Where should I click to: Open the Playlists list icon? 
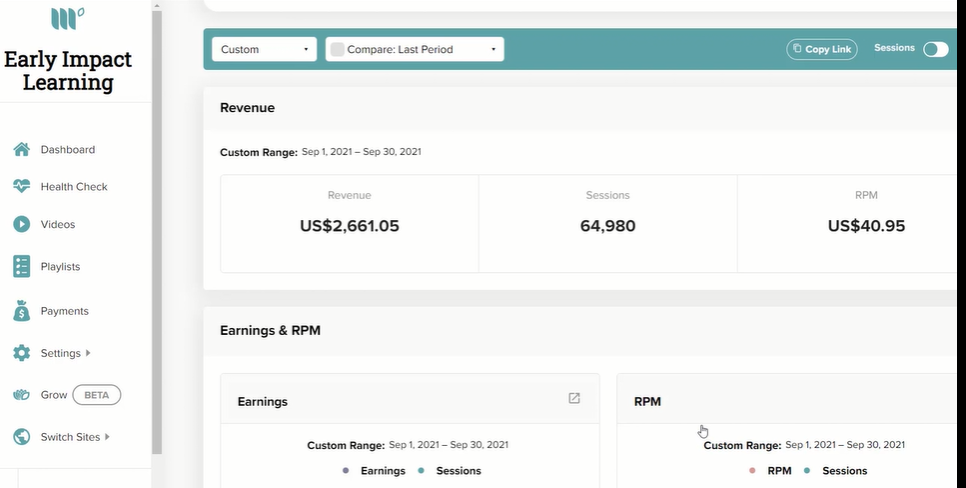(22, 266)
